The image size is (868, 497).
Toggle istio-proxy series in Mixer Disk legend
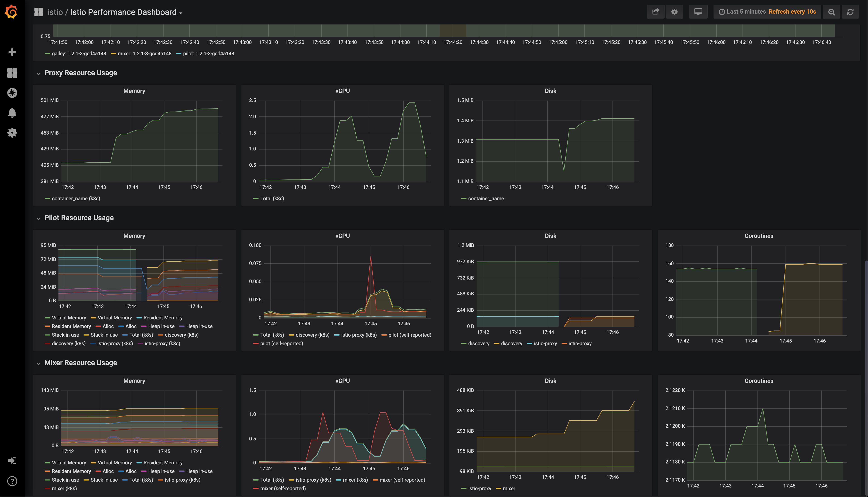tap(479, 488)
